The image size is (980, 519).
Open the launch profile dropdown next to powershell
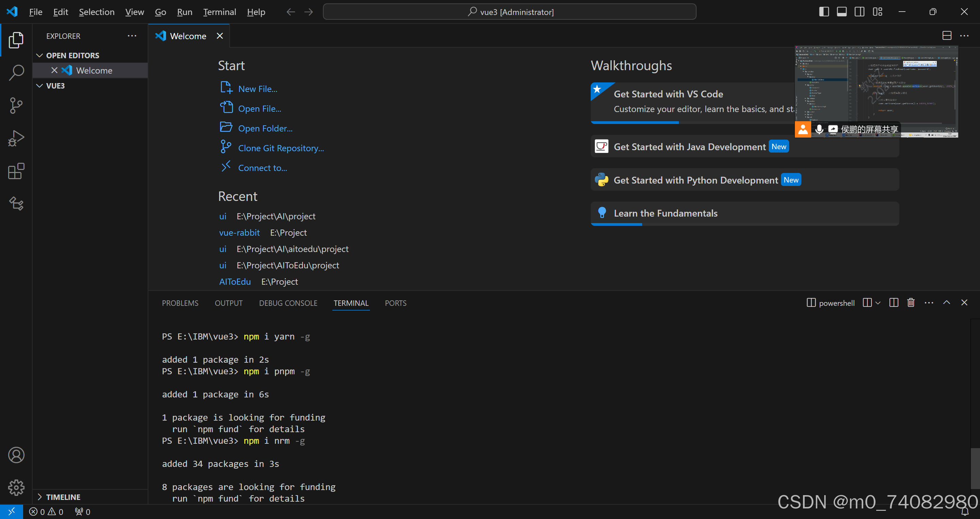878,303
